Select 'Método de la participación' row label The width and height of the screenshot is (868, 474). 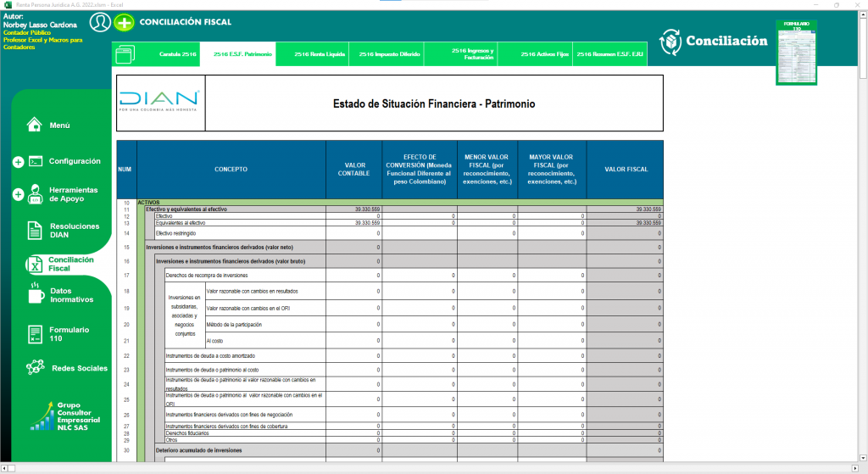pyautogui.click(x=234, y=325)
